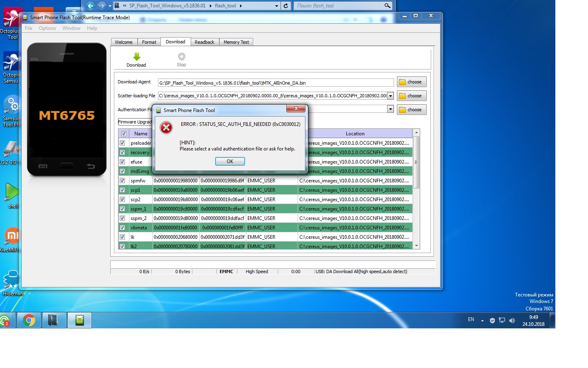
Task: Click choose button for Authentication File
Action: [412, 110]
